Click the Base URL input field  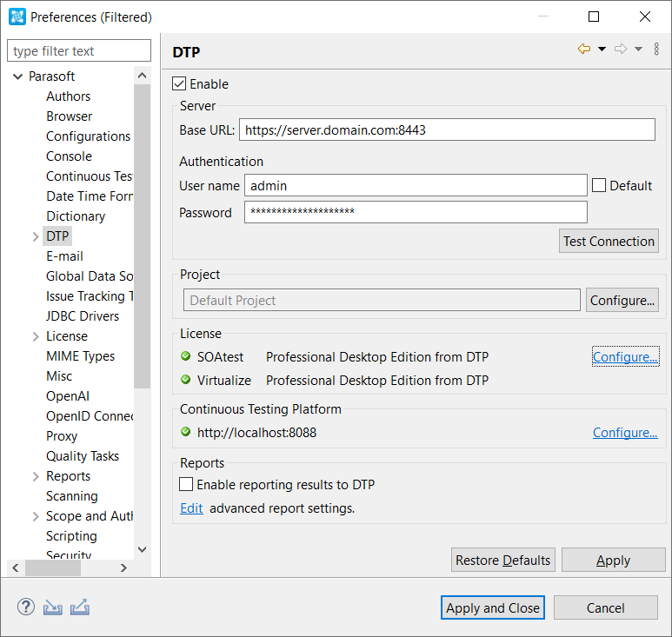(447, 129)
